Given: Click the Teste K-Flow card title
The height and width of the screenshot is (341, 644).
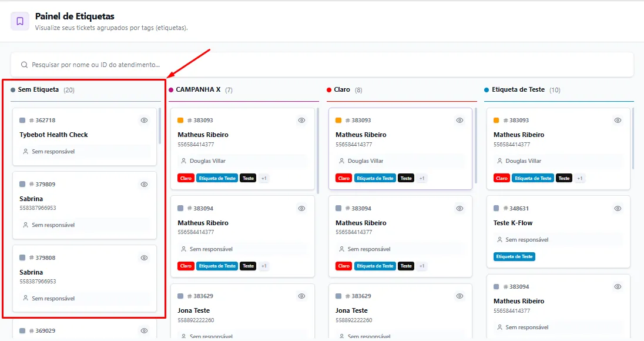Looking at the screenshot, I should (513, 223).
